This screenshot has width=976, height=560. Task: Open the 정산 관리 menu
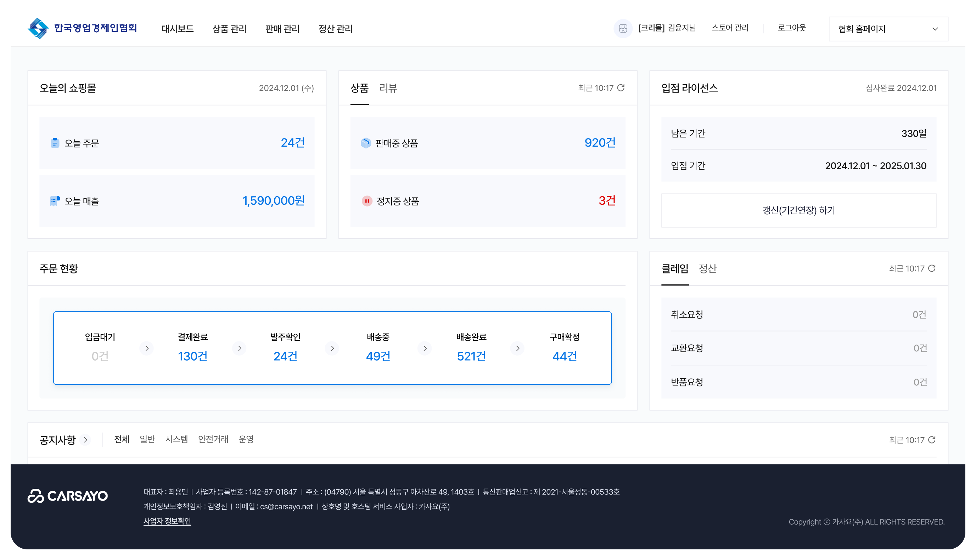point(335,28)
